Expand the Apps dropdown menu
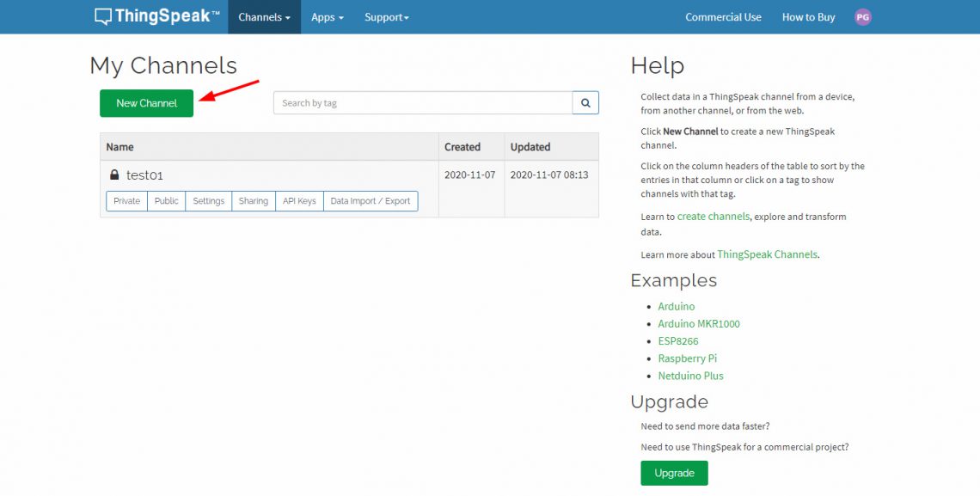The height and width of the screenshot is (496, 980). click(327, 17)
